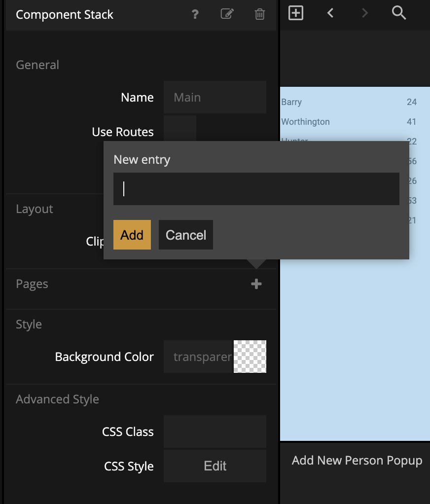Screen dimensions: 430x504
Task: Navigate forward with right chevron
Action: tap(365, 13)
